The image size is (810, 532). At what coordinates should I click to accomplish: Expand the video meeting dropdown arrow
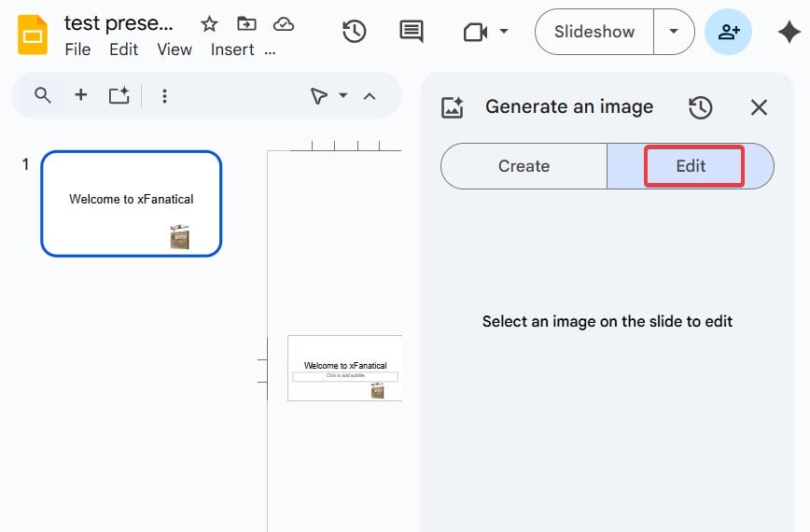click(504, 32)
